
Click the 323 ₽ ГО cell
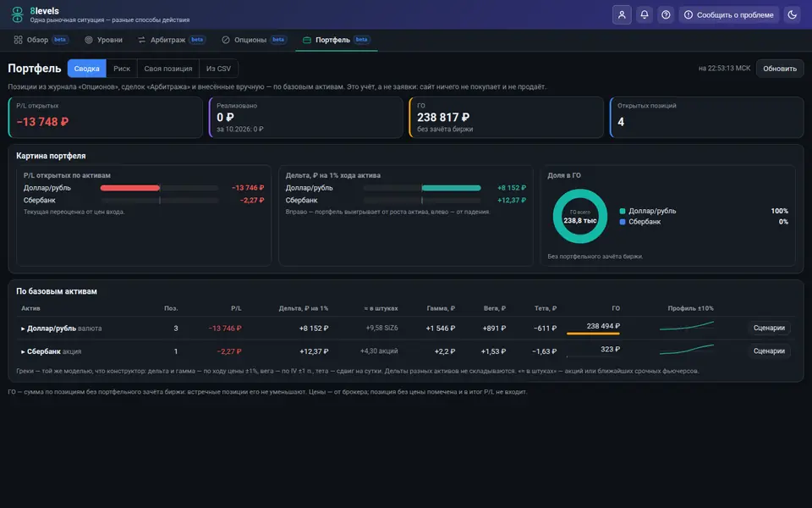(x=610, y=350)
